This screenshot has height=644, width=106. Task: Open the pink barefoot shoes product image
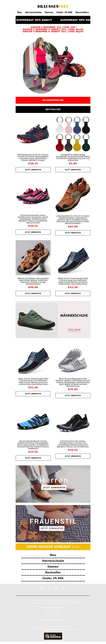pyautogui.click(x=33, y=195)
